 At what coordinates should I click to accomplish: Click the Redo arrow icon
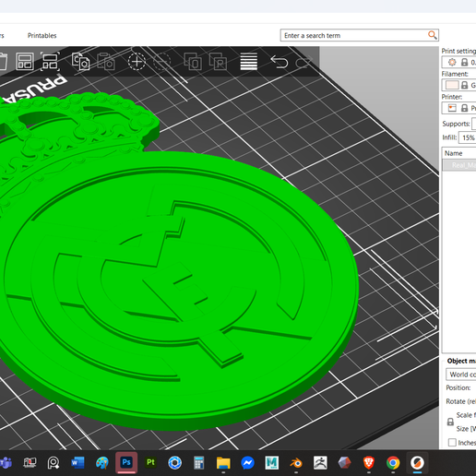(x=303, y=62)
